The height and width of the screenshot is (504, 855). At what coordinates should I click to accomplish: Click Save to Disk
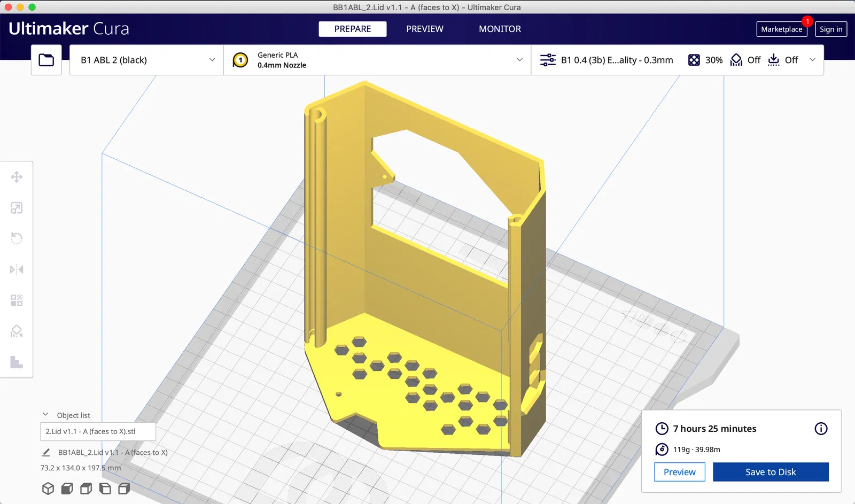pos(771,472)
